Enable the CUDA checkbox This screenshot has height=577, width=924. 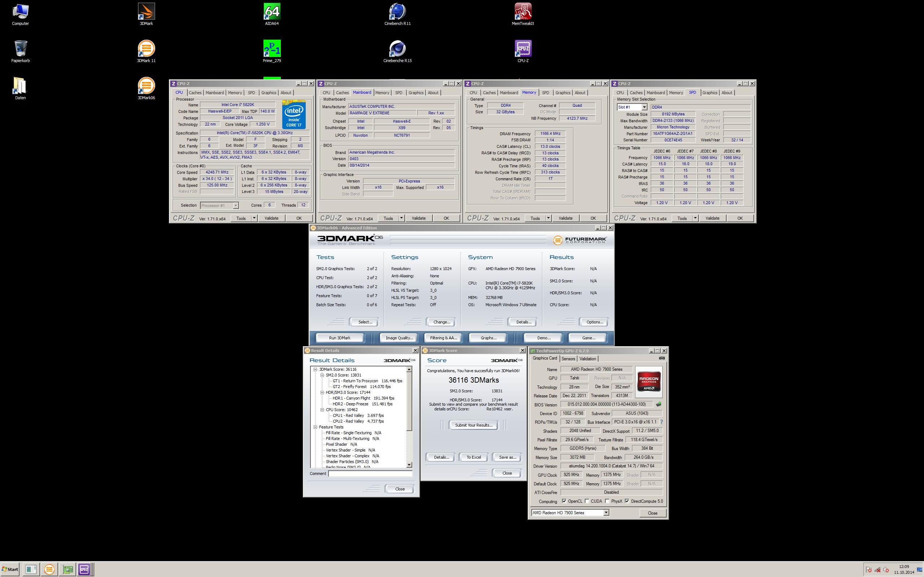[x=587, y=501]
